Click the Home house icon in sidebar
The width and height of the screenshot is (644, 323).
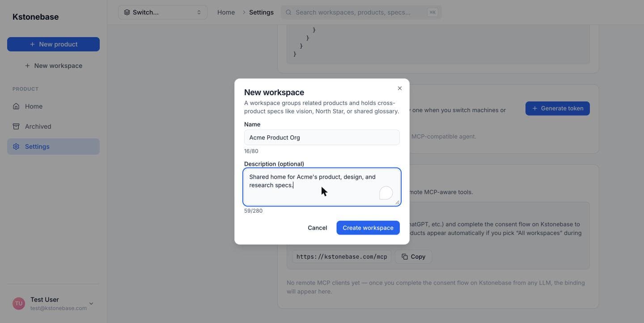[x=16, y=106]
